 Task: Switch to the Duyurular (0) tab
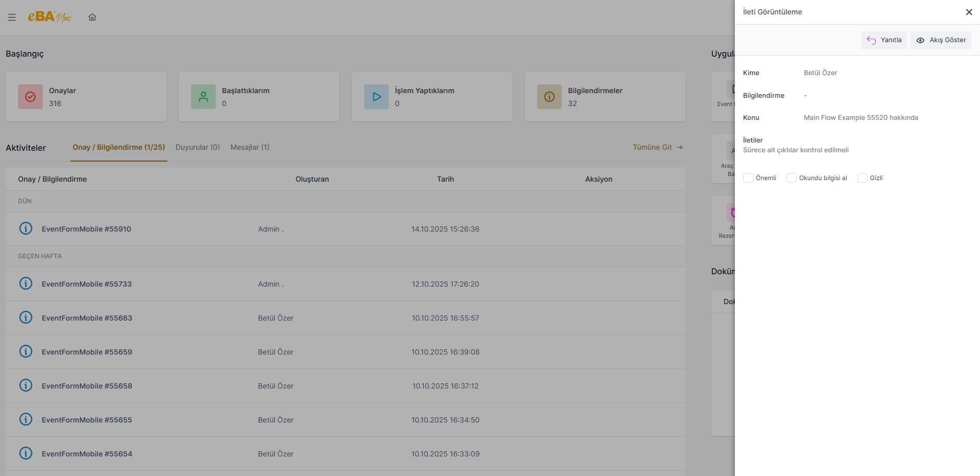tap(197, 147)
